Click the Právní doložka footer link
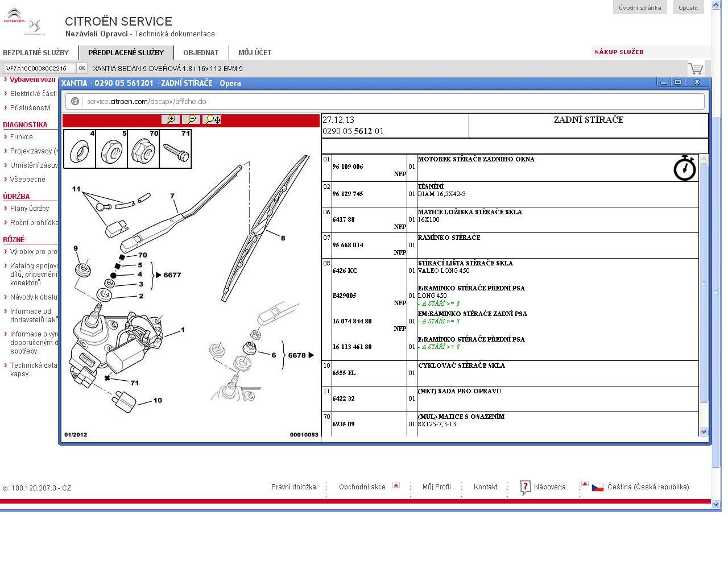 (293, 487)
